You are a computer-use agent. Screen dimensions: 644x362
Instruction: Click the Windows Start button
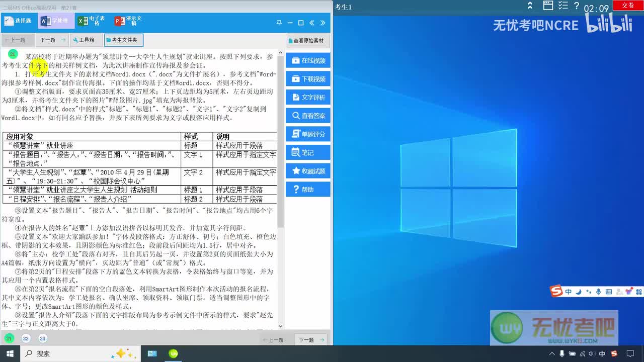tap(9, 353)
